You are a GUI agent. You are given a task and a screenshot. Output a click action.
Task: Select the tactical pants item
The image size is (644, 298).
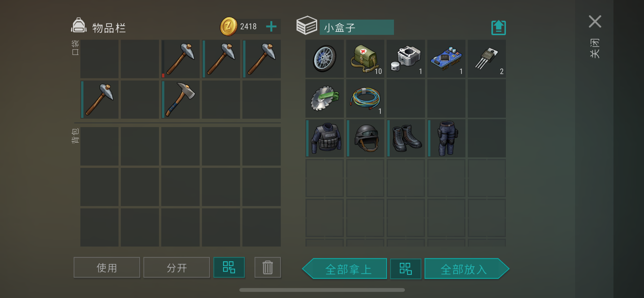pyautogui.click(x=446, y=138)
